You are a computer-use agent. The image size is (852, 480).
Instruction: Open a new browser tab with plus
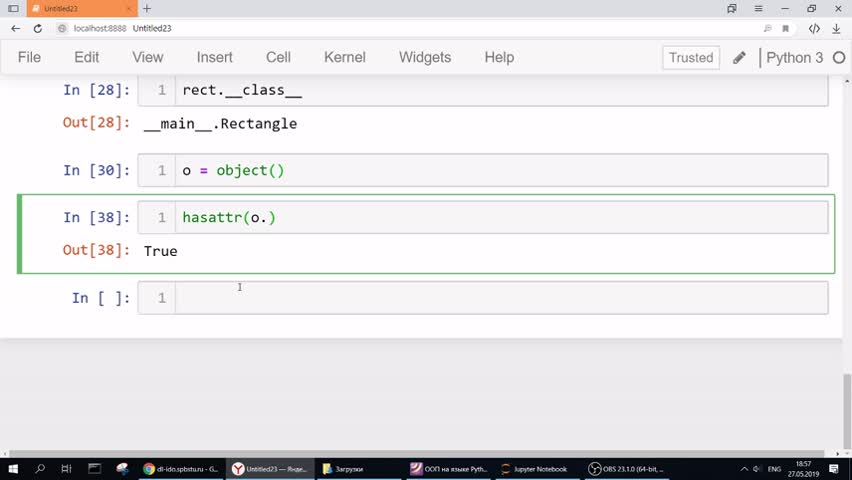tap(147, 9)
